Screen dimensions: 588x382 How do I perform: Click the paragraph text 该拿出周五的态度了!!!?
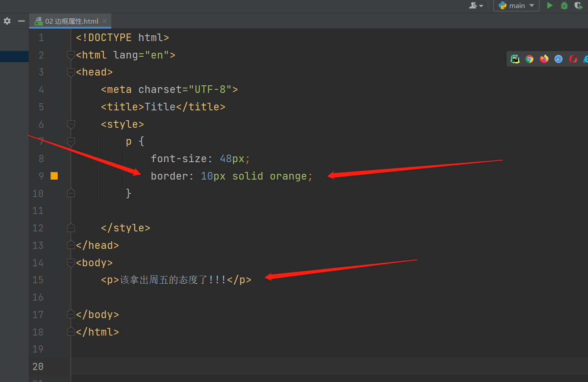click(x=173, y=280)
